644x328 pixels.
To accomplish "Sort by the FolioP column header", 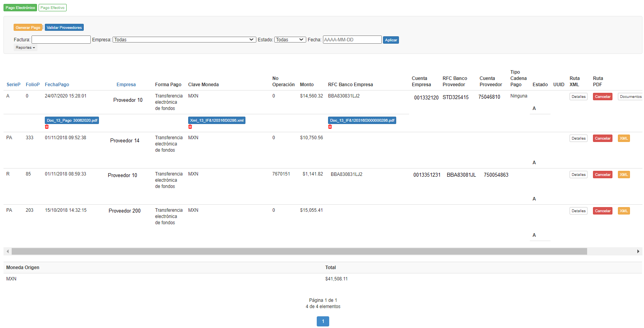I will [33, 85].
